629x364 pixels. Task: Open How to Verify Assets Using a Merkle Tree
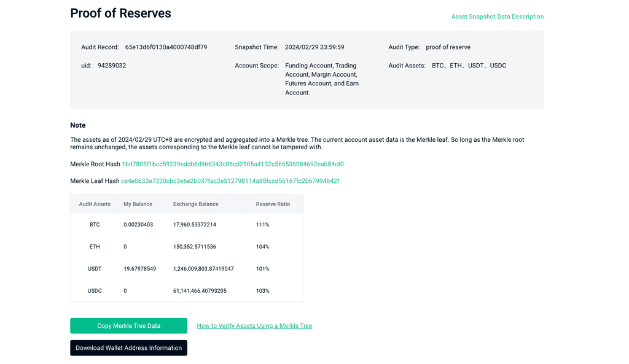254,325
